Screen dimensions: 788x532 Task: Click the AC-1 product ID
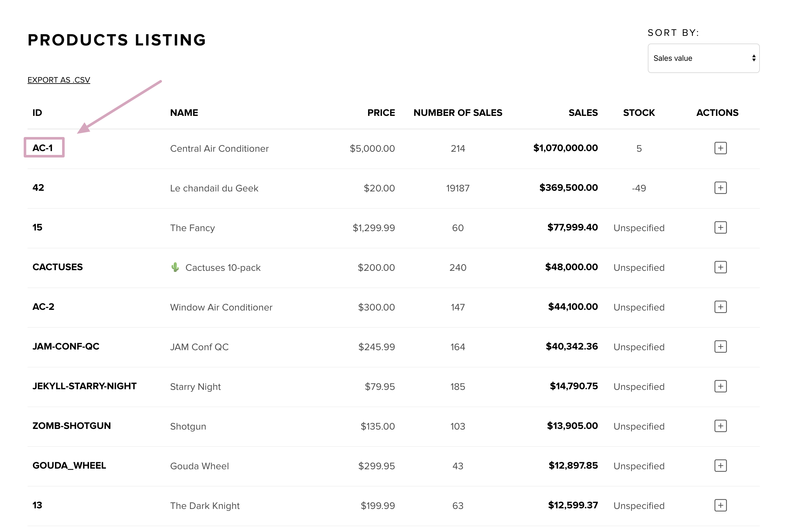pyautogui.click(x=43, y=148)
